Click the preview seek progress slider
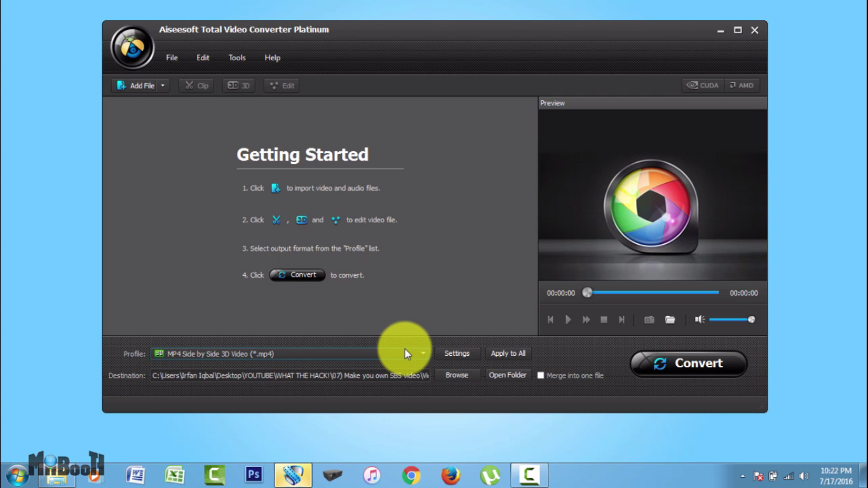Image resolution: width=868 pixels, height=488 pixels. (x=652, y=293)
